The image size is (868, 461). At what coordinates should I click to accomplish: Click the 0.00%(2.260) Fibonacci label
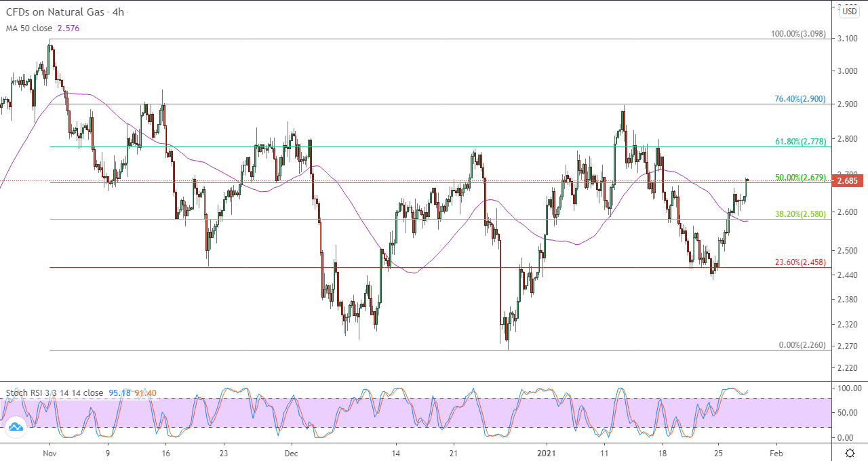click(802, 345)
